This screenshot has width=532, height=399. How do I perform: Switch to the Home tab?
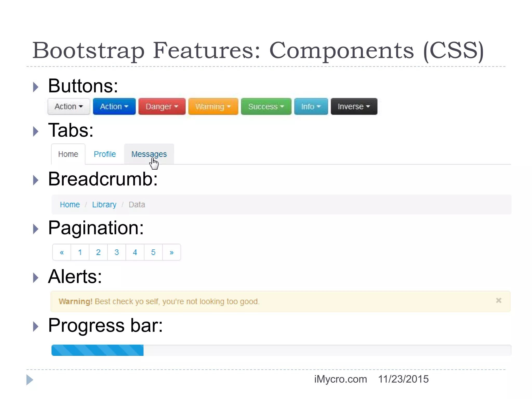[x=68, y=154]
